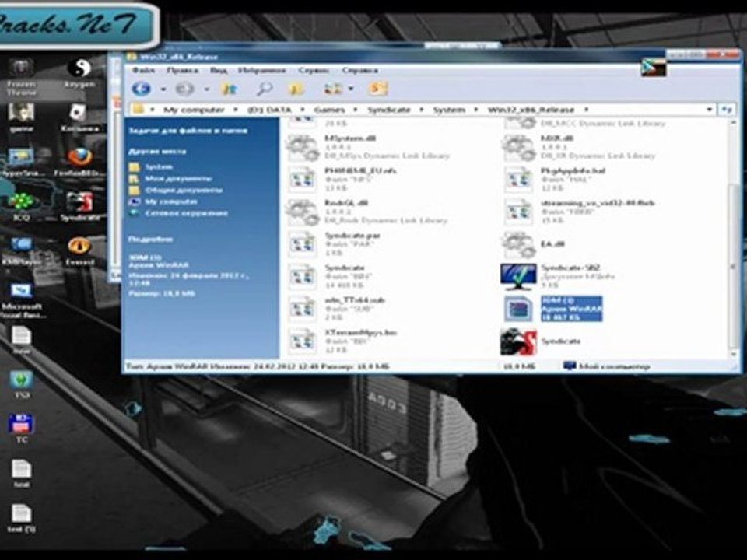Expand the arrow after My computer breadcrumb
This screenshot has width=747, height=560.
click(235, 110)
